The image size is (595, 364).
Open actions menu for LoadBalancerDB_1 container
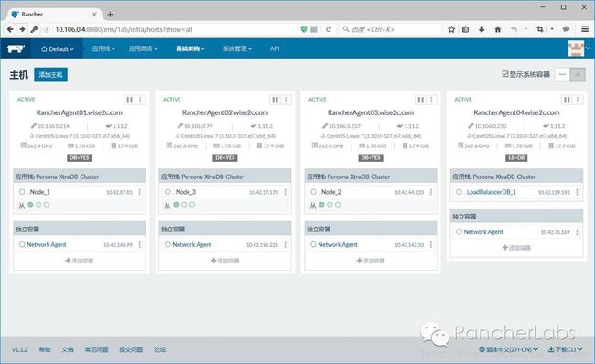[578, 192]
